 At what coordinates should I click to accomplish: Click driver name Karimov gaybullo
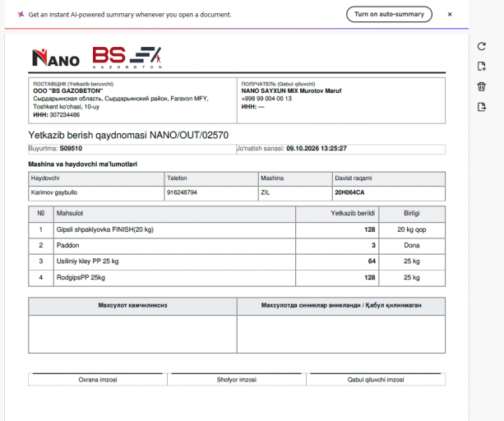coord(54,192)
